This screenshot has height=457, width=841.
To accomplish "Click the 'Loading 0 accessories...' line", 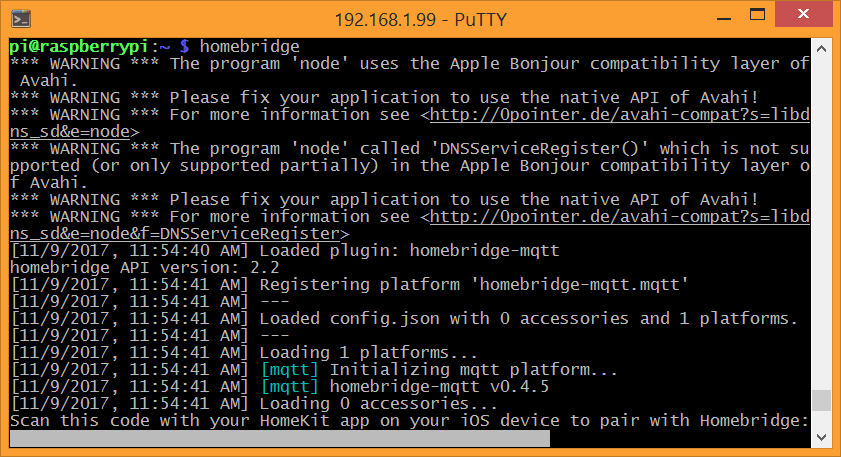I will click(254, 403).
